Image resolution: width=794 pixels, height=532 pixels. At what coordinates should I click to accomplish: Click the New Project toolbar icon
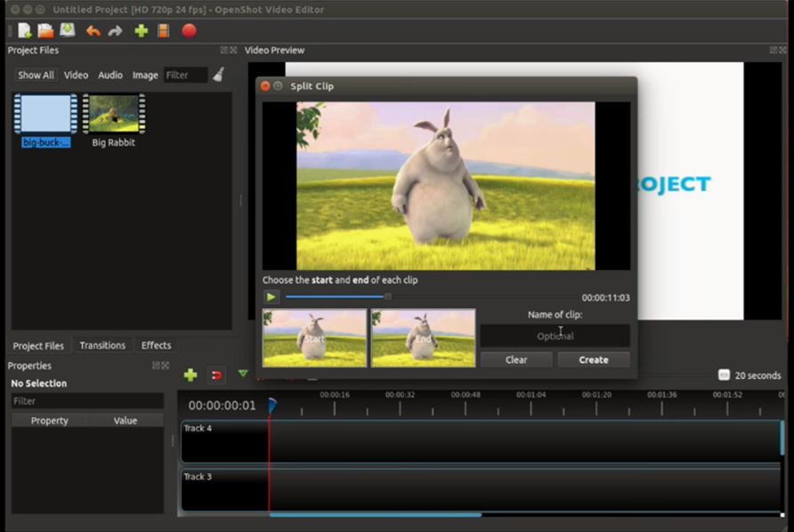tap(24, 31)
